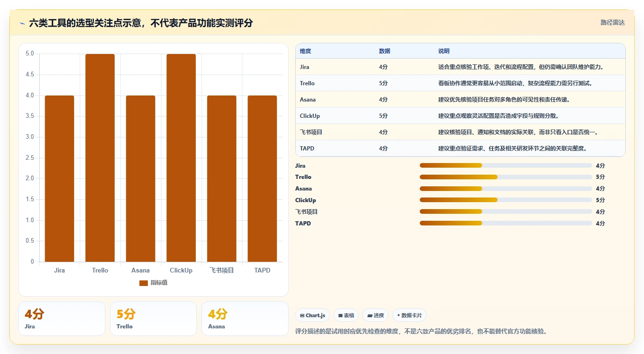Click the 4分 value beside TAPD progress
Screen dimensions: 644x354
click(600, 224)
